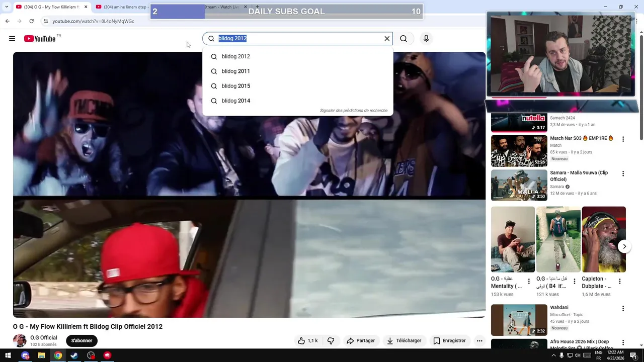Open Steam from the taskbar
Image resolution: width=644 pixels, height=362 pixels.
pyautogui.click(x=74, y=355)
